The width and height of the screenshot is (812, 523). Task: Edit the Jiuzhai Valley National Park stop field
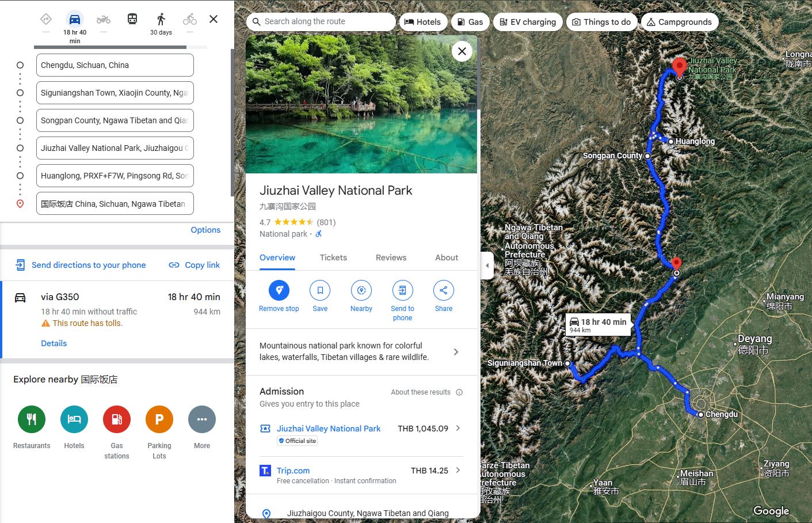[115, 148]
